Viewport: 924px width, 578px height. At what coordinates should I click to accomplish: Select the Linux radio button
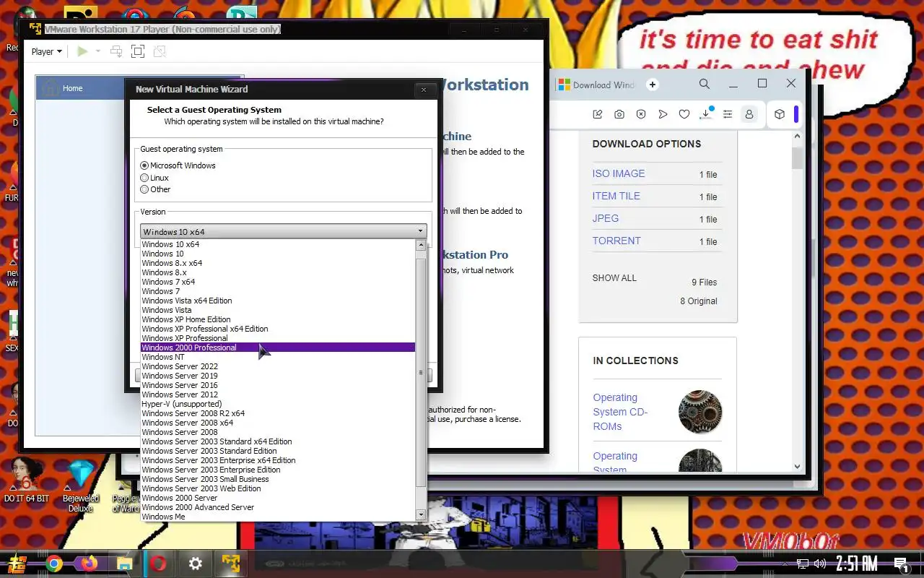(144, 178)
